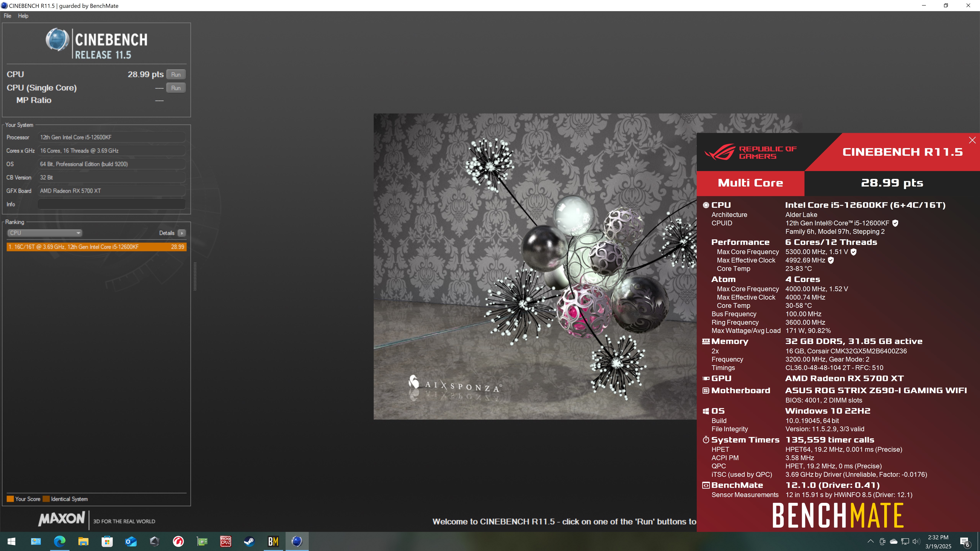The height and width of the screenshot is (551, 980).
Task: Open network status from the tray
Action: 905,541
